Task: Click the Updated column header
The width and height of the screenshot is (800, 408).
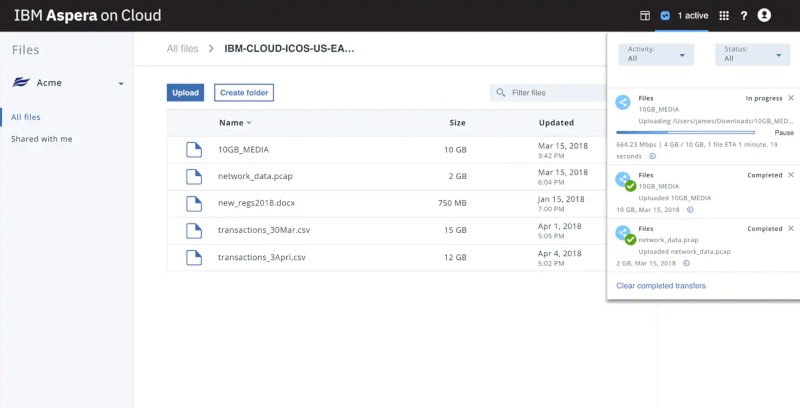Action: [556, 123]
